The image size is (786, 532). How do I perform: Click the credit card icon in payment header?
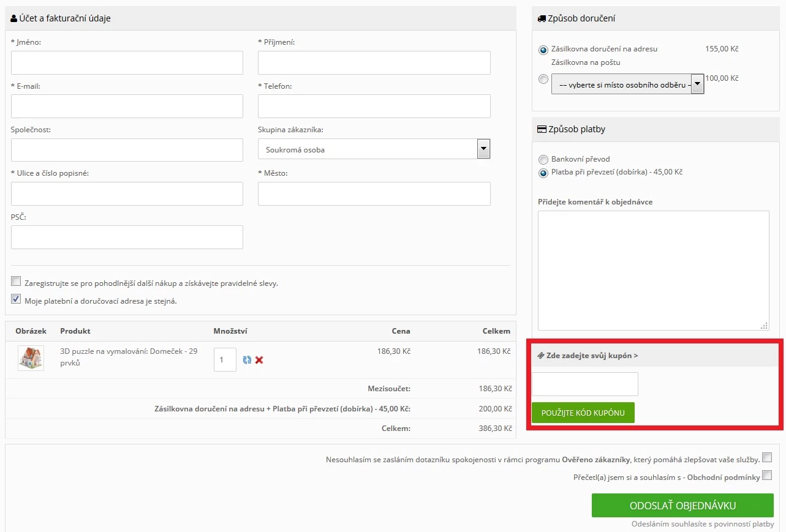coord(542,130)
